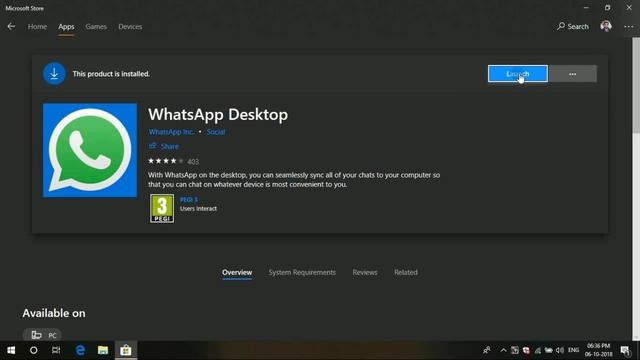Open the People icon in the taskbar
Image resolution: width=640 pixels, height=360 pixels.
pyautogui.click(x=487, y=350)
